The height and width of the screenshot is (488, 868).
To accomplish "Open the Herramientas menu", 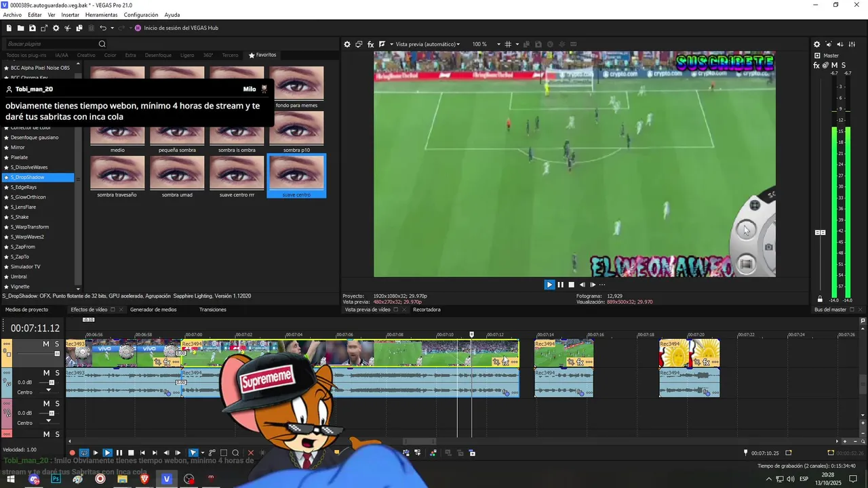I will (101, 15).
